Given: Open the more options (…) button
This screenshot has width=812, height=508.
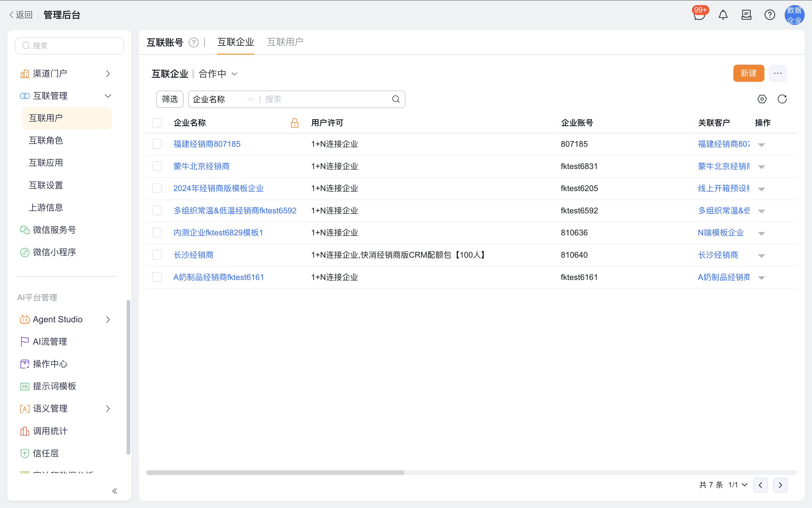Looking at the screenshot, I should (778, 73).
